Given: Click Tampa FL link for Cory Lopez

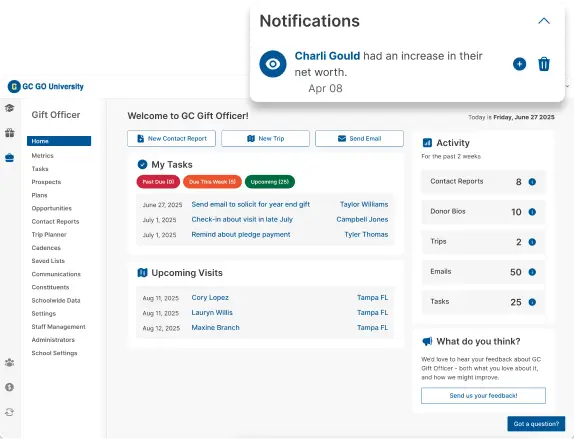Looking at the screenshot, I should [372, 298].
